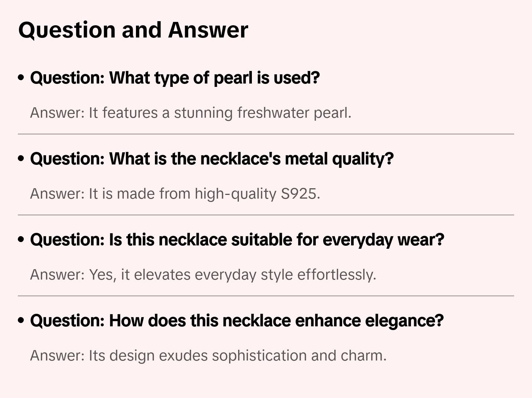This screenshot has width=532, height=398.
Task: Click the bullet beside the everyday wear question
Action: coord(21,240)
